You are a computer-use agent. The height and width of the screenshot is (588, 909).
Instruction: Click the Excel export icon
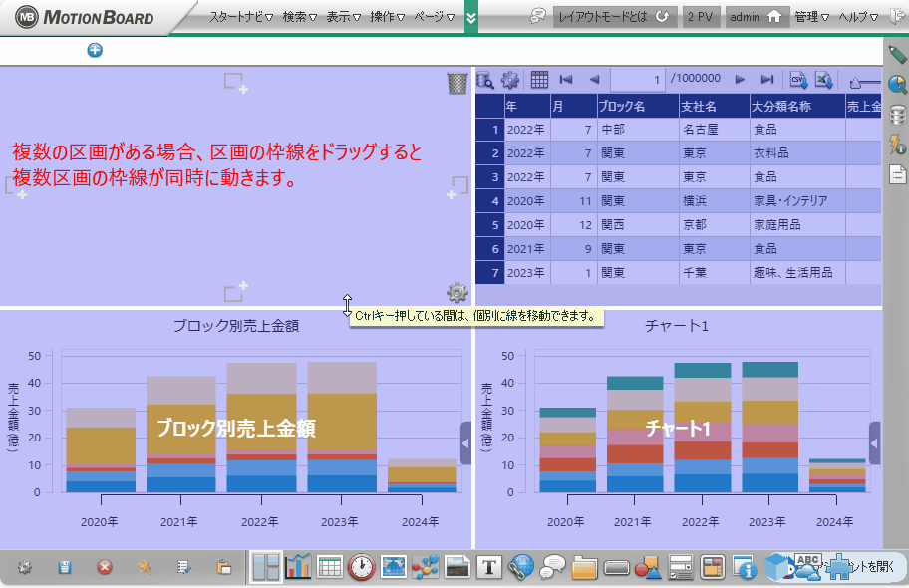823,80
